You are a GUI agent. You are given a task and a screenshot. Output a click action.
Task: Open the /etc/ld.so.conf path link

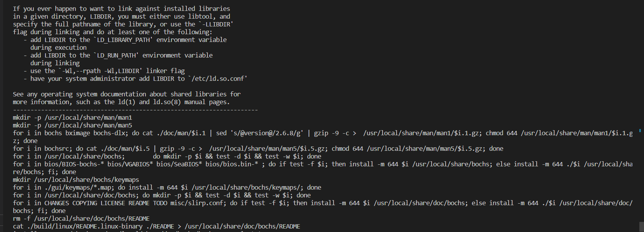click(x=218, y=78)
